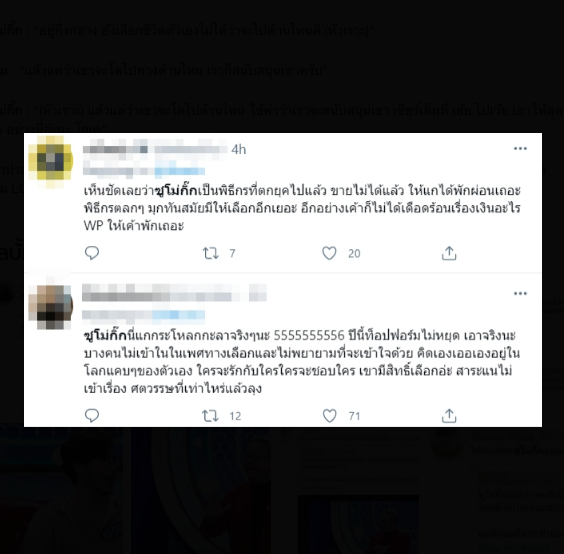Like the second tweet with 71 likes
Viewport: 564px width, 554px height.
329,416
